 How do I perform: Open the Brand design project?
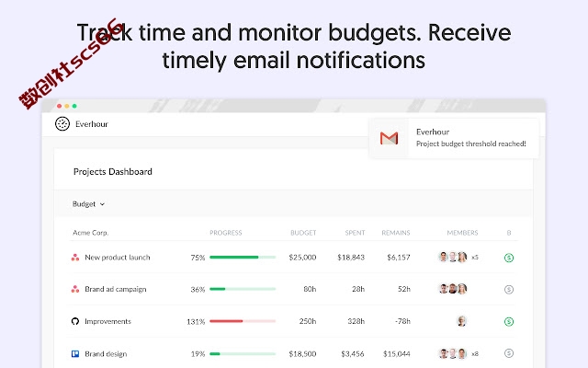(106, 353)
